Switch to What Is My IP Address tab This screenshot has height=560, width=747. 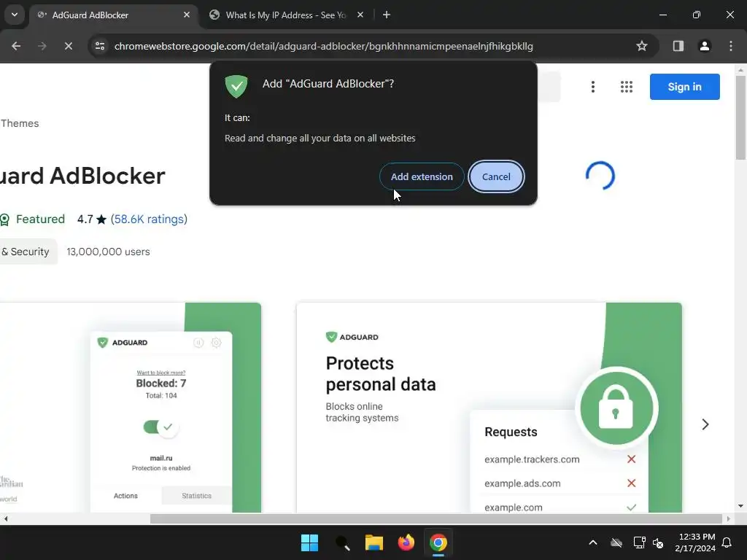[x=287, y=15]
